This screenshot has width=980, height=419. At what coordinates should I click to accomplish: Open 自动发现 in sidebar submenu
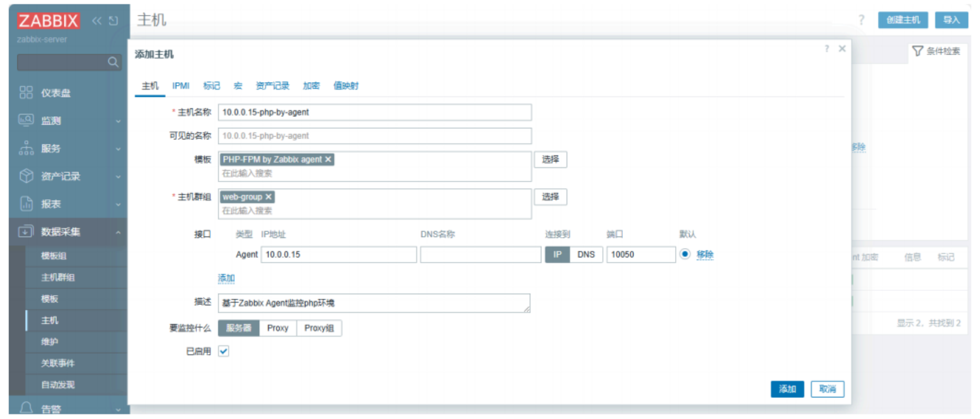[58, 385]
